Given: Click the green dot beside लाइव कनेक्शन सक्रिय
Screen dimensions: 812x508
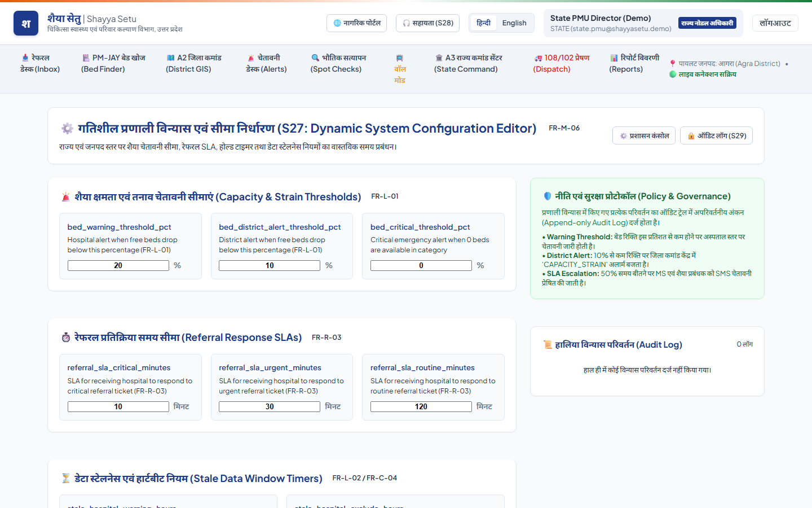Looking at the screenshot, I should [672, 75].
